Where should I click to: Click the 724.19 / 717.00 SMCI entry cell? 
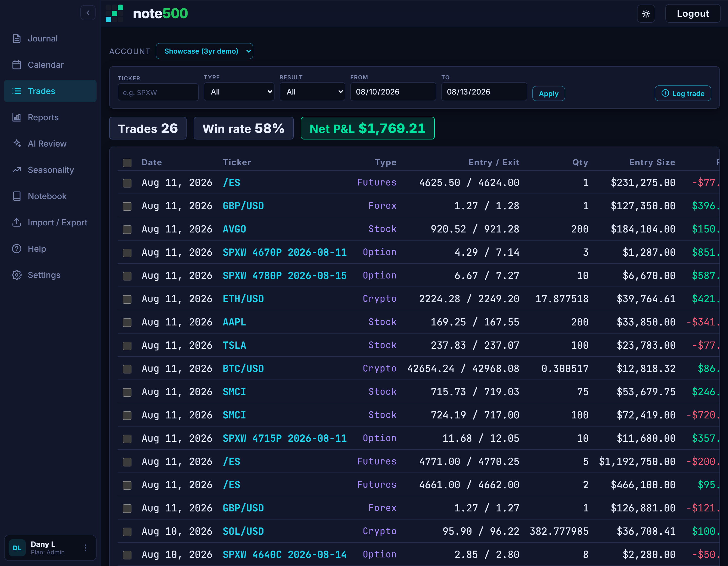click(x=475, y=415)
